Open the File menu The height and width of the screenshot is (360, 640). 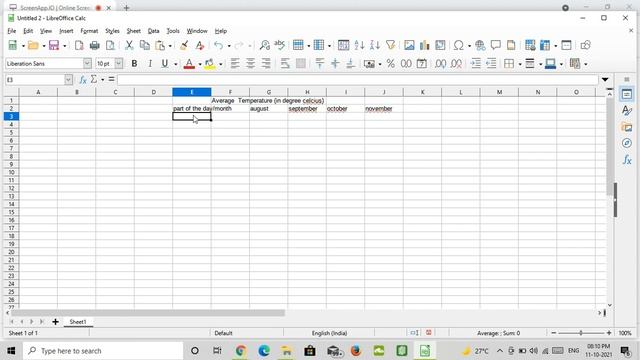[11, 31]
